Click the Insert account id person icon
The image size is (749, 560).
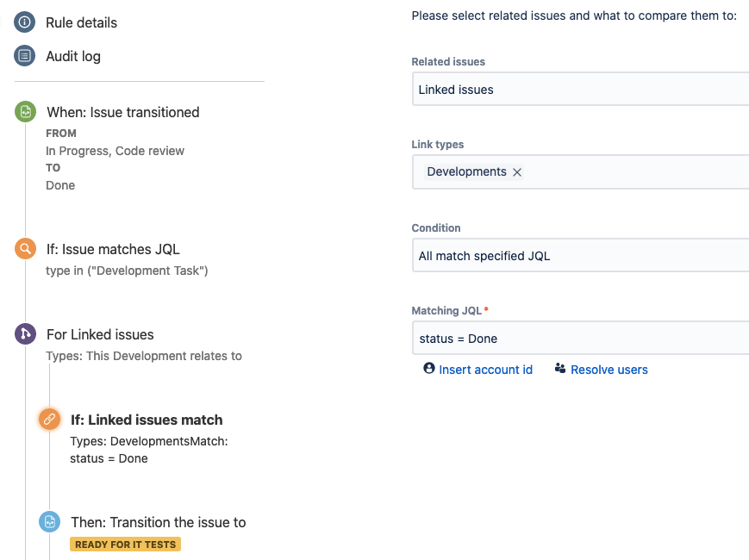click(429, 369)
